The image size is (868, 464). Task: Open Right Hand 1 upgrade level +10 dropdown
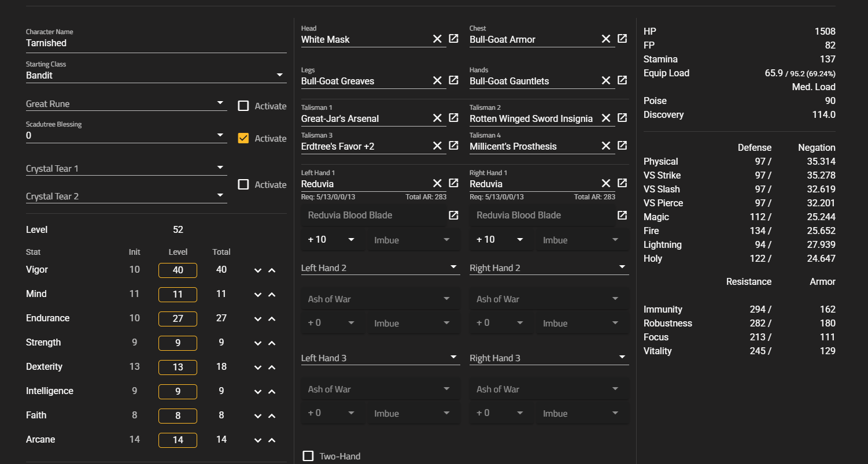pos(501,239)
